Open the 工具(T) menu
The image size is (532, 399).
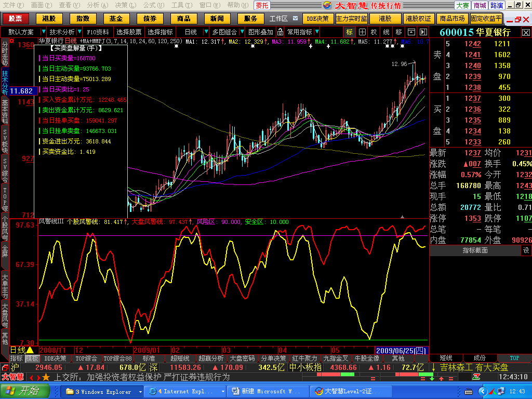pyautogui.click(x=181, y=5)
